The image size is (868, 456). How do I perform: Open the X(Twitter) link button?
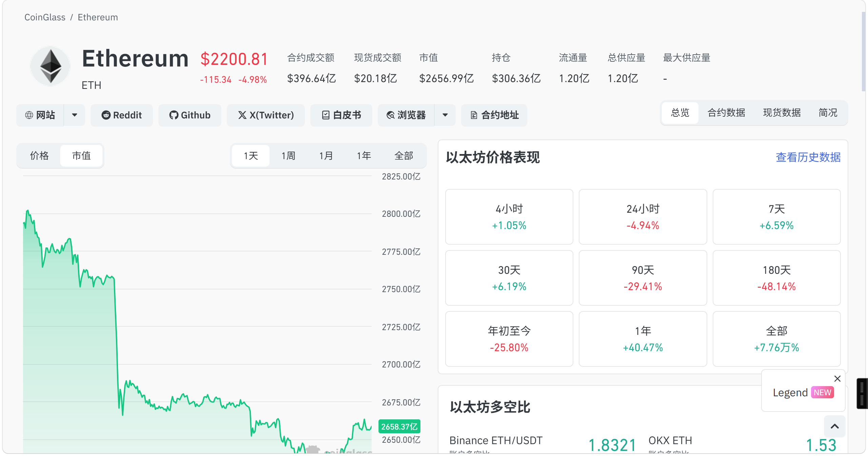[x=266, y=115]
